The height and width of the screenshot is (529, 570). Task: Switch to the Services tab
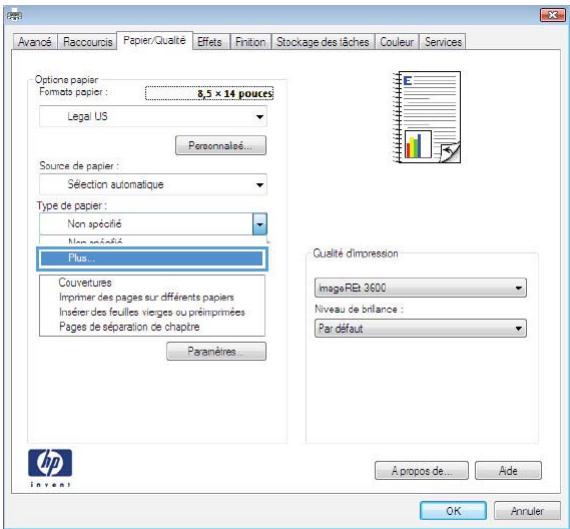tap(443, 42)
